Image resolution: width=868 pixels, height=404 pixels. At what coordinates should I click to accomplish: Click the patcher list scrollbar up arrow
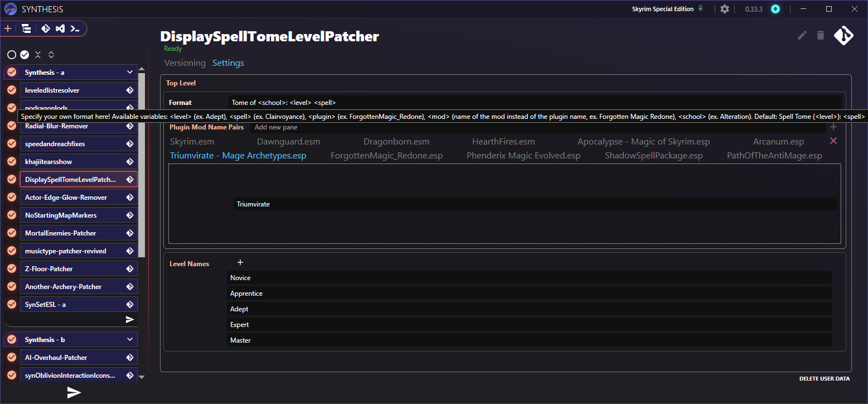[x=142, y=69]
